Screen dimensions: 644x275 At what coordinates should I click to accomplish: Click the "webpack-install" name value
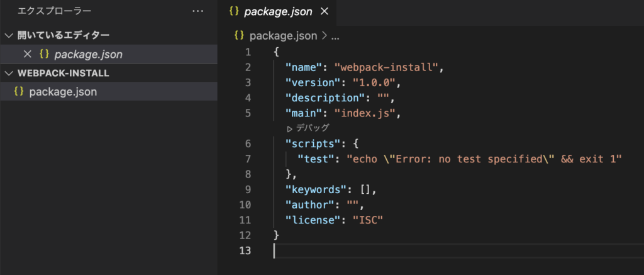(x=386, y=67)
